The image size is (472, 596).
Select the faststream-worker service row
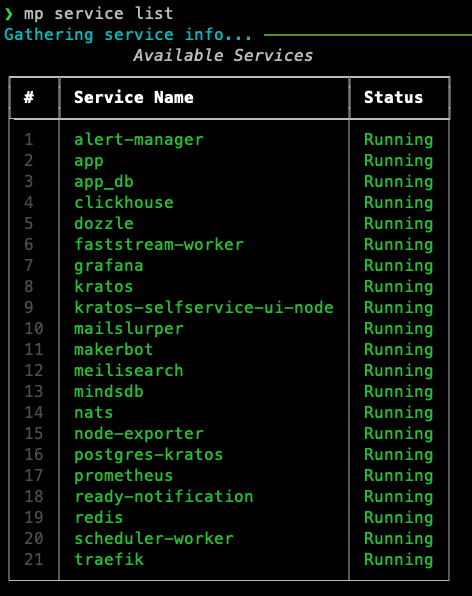pyautogui.click(x=229, y=244)
